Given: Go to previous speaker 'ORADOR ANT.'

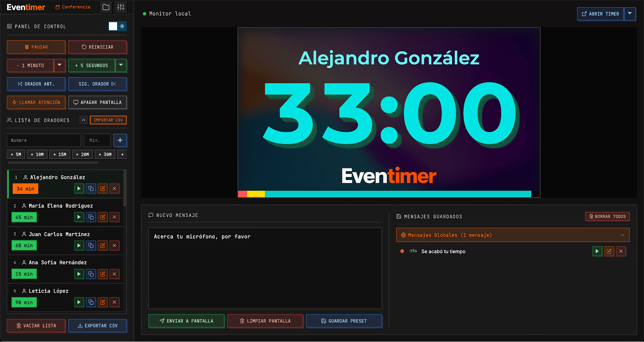Looking at the screenshot, I should coord(36,84).
